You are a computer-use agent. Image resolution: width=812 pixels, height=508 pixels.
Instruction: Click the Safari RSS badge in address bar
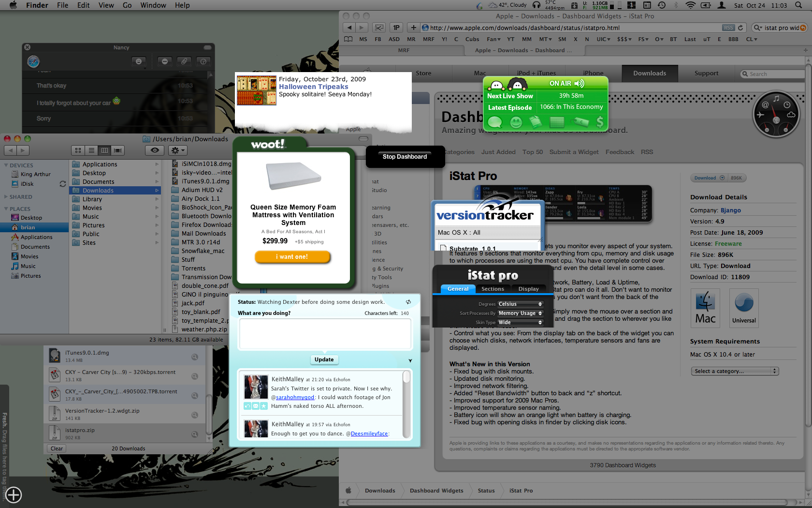(728, 28)
